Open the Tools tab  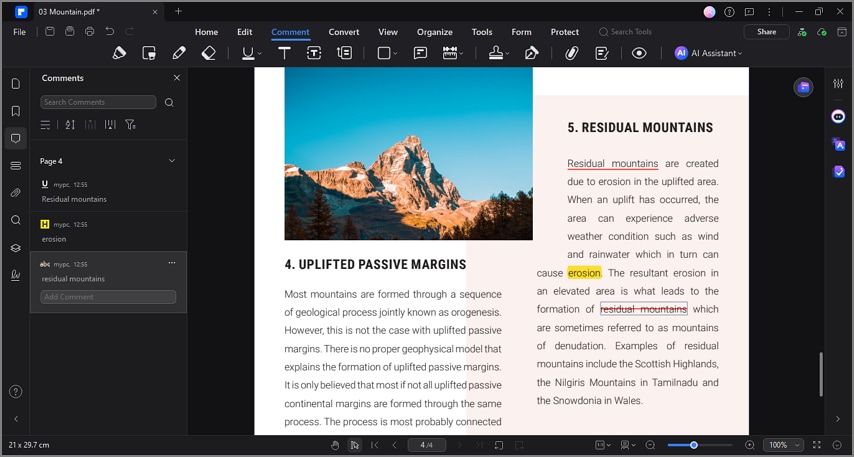coord(482,32)
